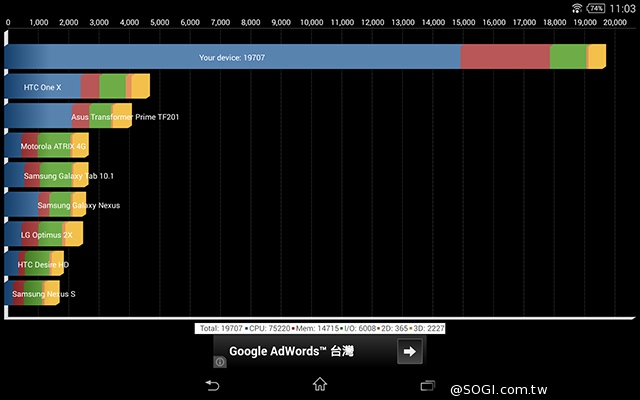Tap the green segment of Your device bar

(568, 58)
